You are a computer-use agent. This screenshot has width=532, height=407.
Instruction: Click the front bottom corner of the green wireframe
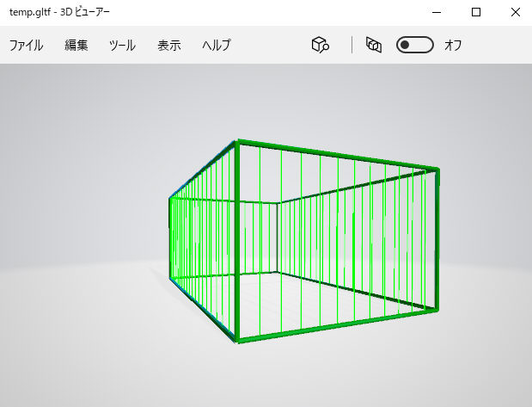point(236,340)
